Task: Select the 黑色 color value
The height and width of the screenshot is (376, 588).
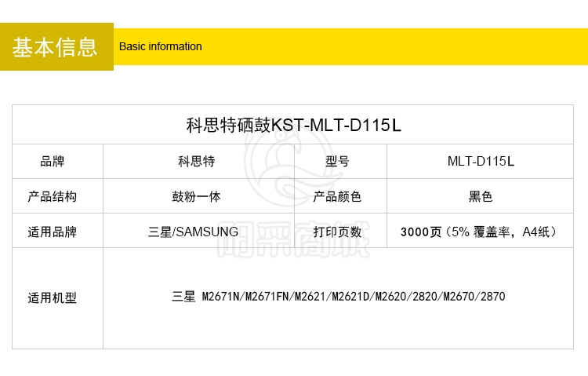Action: [481, 196]
